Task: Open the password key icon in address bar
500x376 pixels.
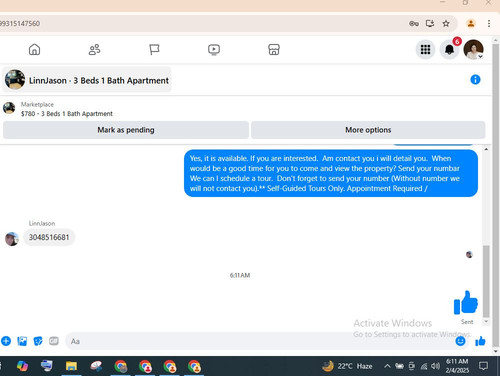Action: click(x=414, y=24)
